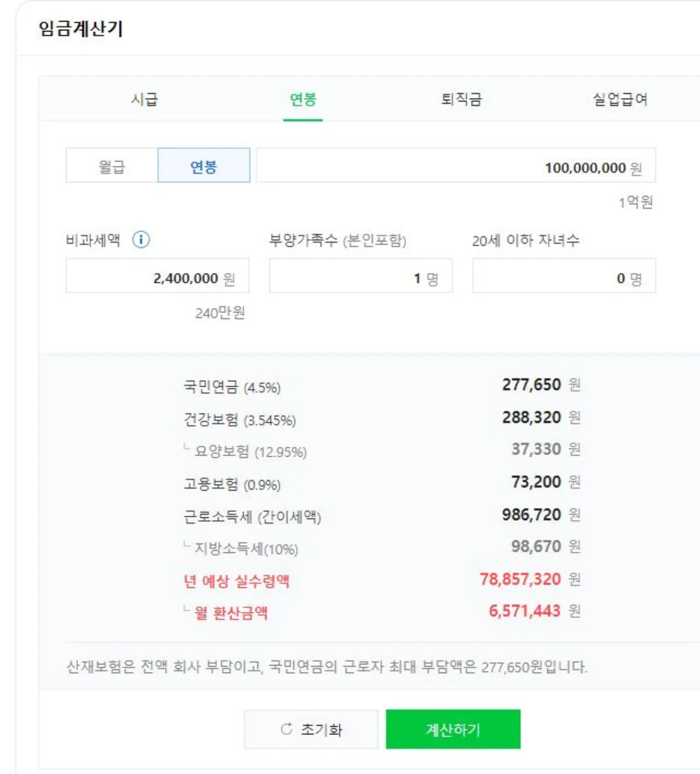Click the 월 환산금액 amount 6,571,443원
Viewport: 700px width, 774px height.
coord(524,612)
